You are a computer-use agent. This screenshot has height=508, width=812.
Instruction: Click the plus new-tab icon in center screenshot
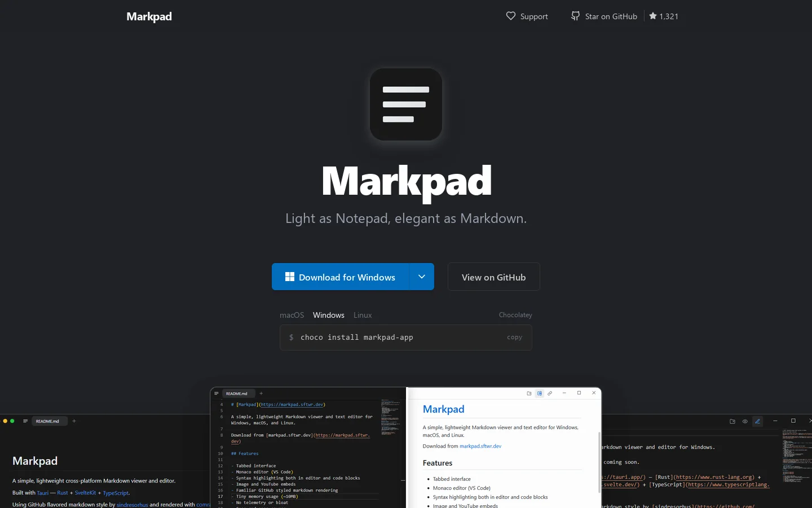[261, 393]
